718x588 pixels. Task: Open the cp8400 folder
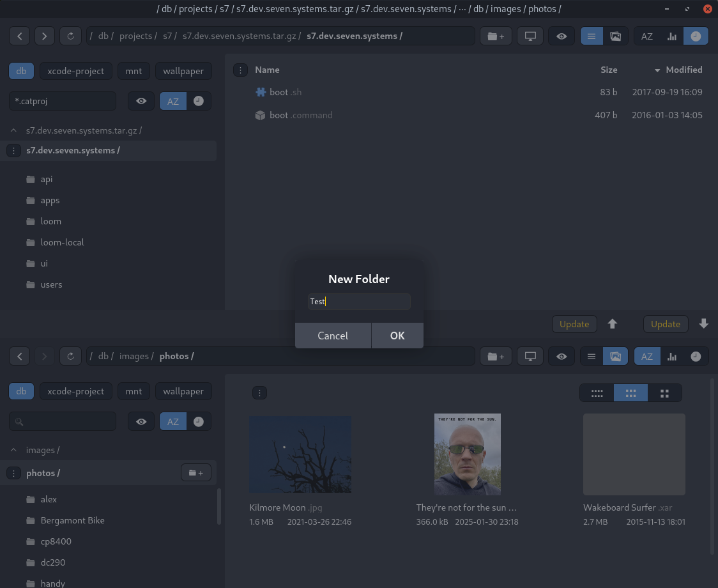pyautogui.click(x=56, y=541)
